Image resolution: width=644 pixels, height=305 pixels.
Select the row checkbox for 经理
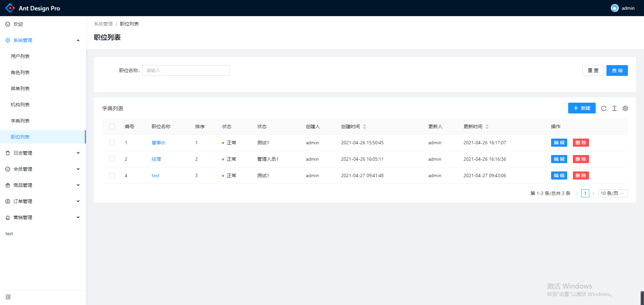tap(112, 159)
